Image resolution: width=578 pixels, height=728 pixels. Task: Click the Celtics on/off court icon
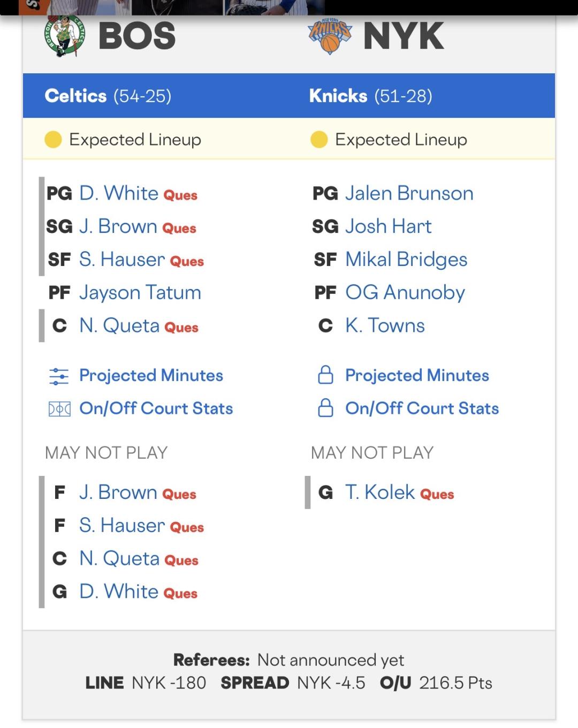click(x=59, y=409)
